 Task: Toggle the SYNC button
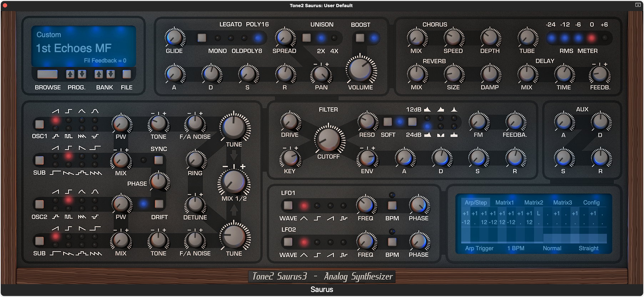click(x=159, y=160)
